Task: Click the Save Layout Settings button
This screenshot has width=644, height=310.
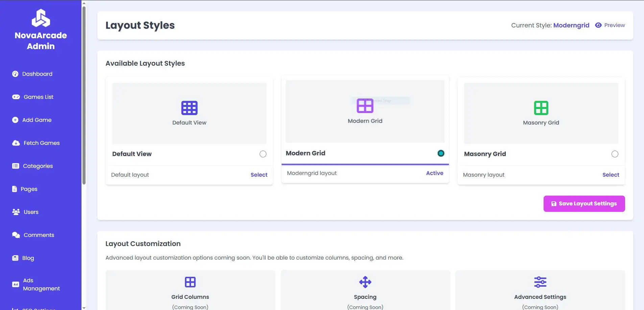Action: coord(584,204)
